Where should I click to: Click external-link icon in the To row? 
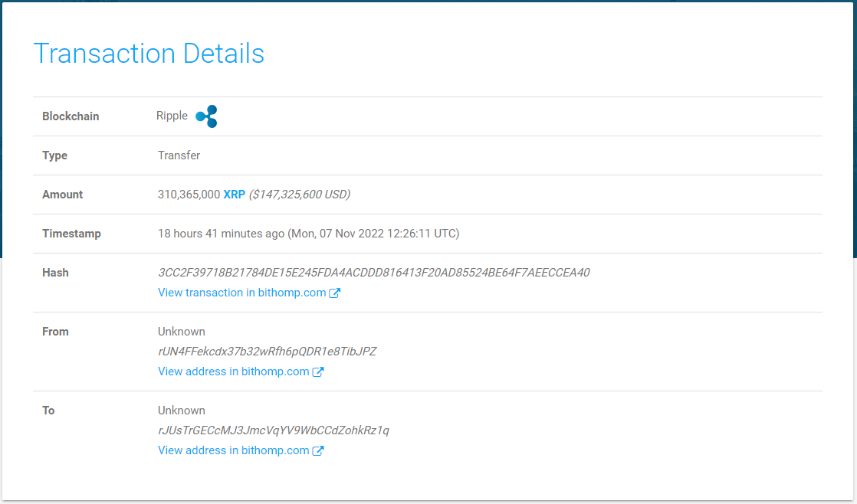tap(318, 450)
